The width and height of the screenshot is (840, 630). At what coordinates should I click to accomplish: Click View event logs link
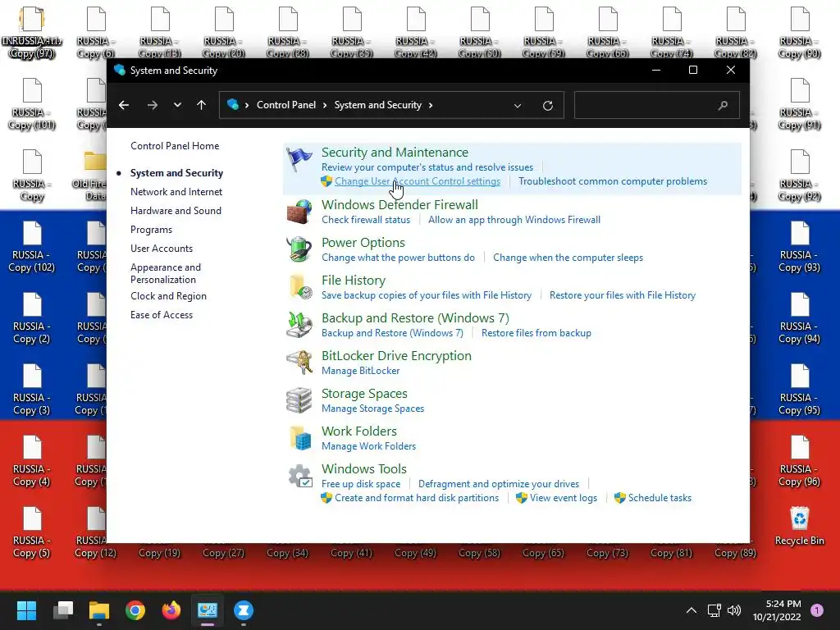[564, 498]
